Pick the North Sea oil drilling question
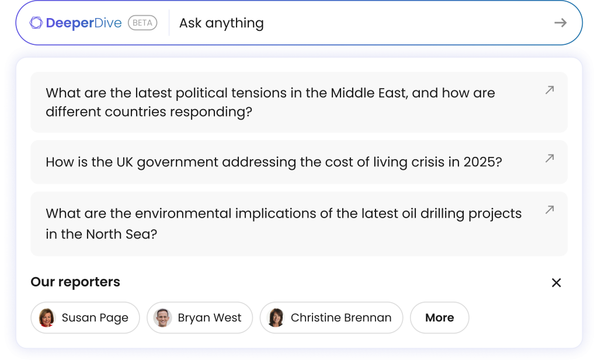The height and width of the screenshot is (364, 598). pos(283,223)
